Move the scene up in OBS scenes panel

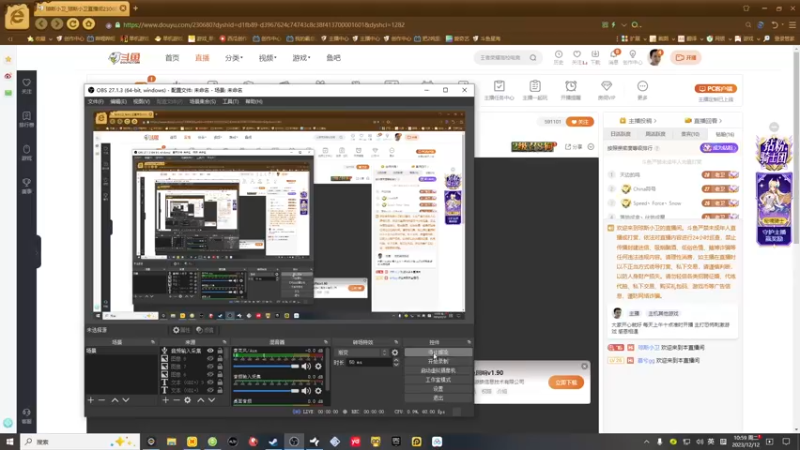[x=115, y=401]
